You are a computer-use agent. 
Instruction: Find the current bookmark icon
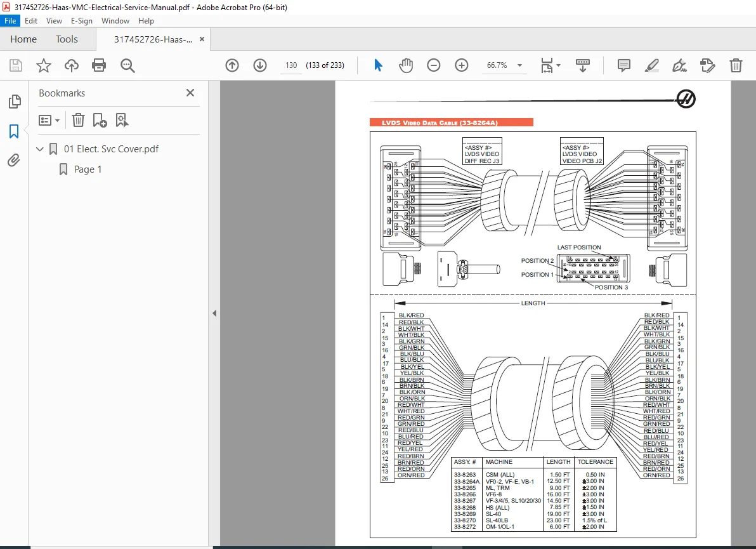(122, 120)
